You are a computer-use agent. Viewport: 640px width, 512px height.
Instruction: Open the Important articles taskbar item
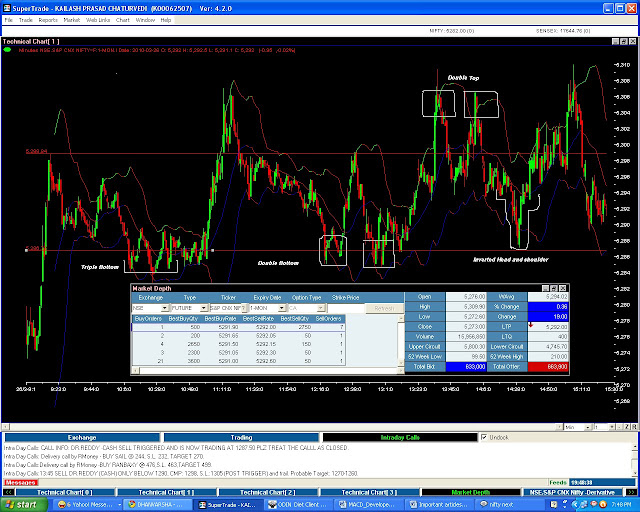[x=442, y=505]
